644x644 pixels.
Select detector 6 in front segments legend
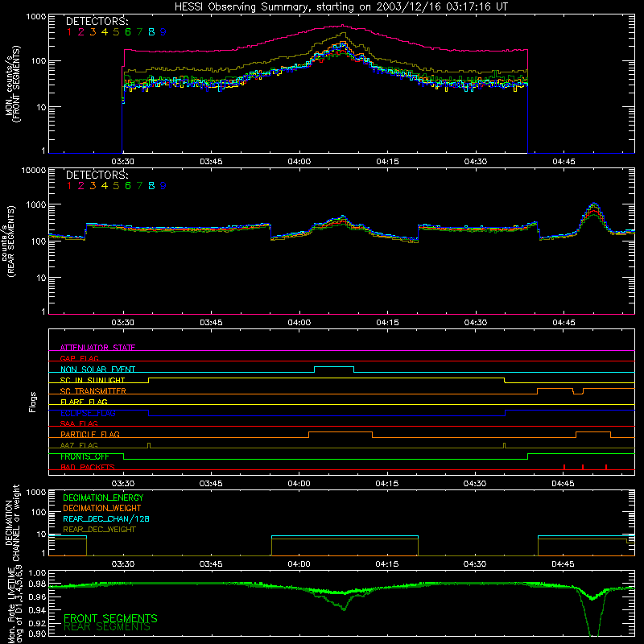pos(128,32)
